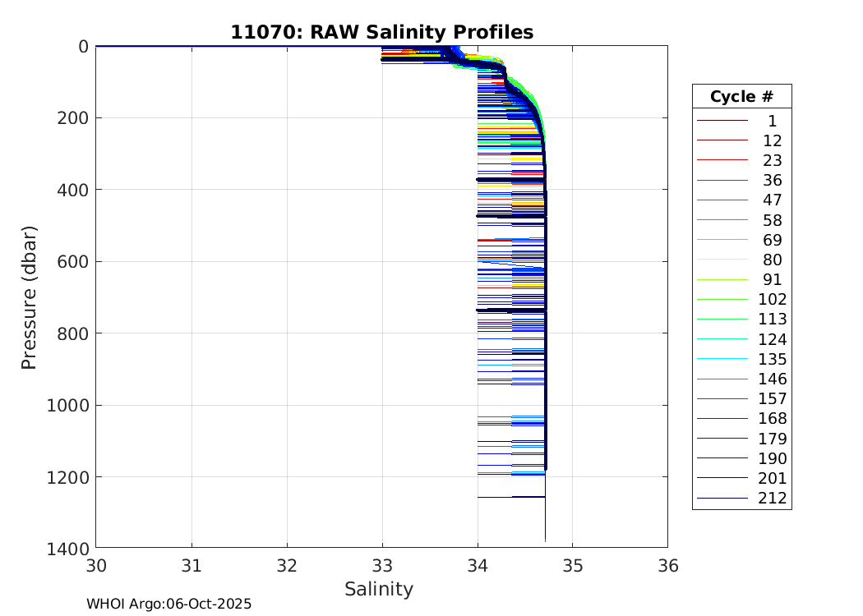The image size is (863, 616).
Task: Click the 'Cycle #' legend header
Action: 741,97
